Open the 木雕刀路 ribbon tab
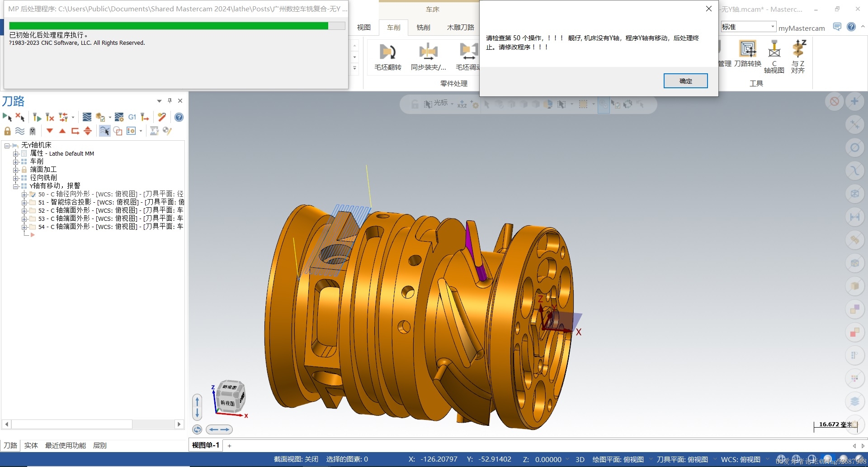The image size is (868, 467). click(x=461, y=28)
